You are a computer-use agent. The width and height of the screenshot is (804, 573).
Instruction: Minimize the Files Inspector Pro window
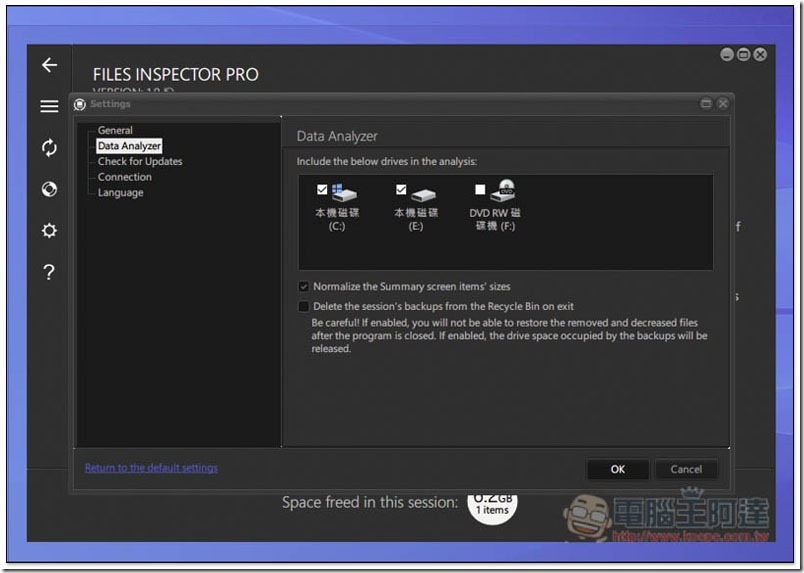727,54
